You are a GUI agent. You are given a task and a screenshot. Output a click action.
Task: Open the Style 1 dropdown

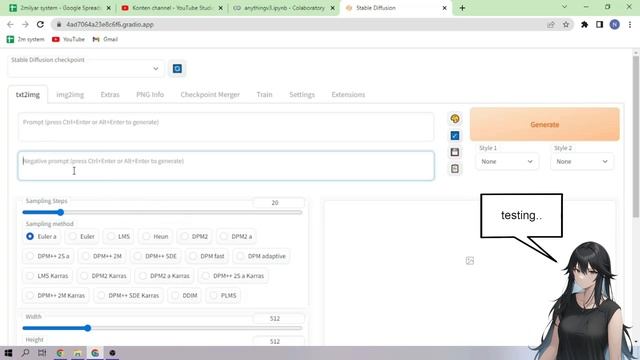click(x=507, y=162)
